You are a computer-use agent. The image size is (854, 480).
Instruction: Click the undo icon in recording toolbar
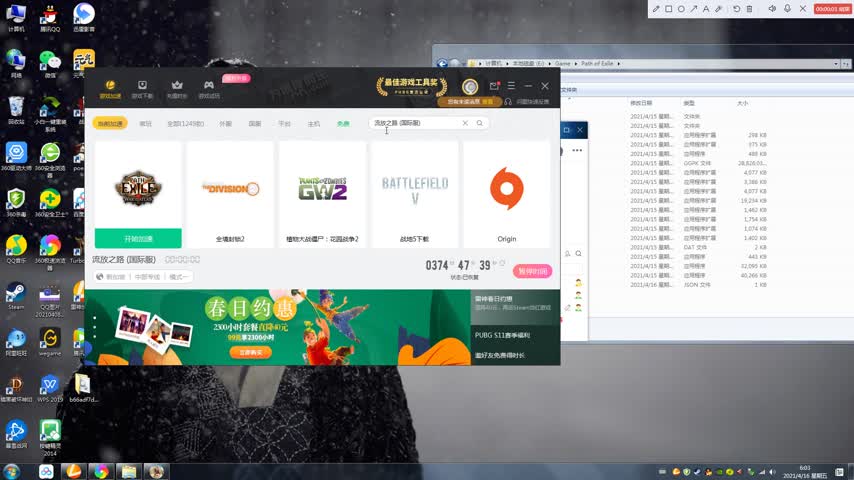point(736,9)
